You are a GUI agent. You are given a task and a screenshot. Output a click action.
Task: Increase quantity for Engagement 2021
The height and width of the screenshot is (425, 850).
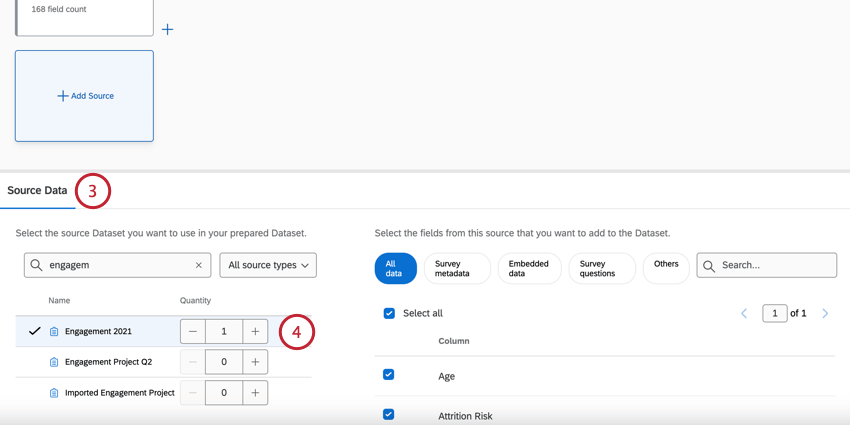coord(255,331)
